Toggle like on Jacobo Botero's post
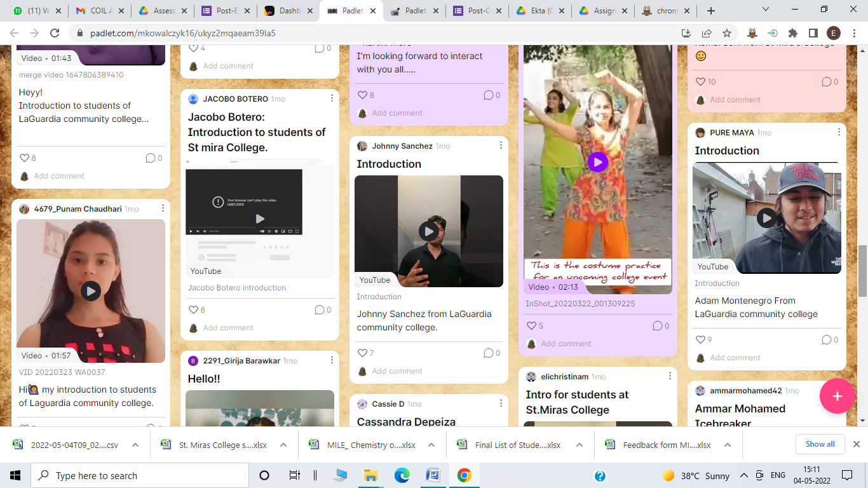 [x=194, y=309]
